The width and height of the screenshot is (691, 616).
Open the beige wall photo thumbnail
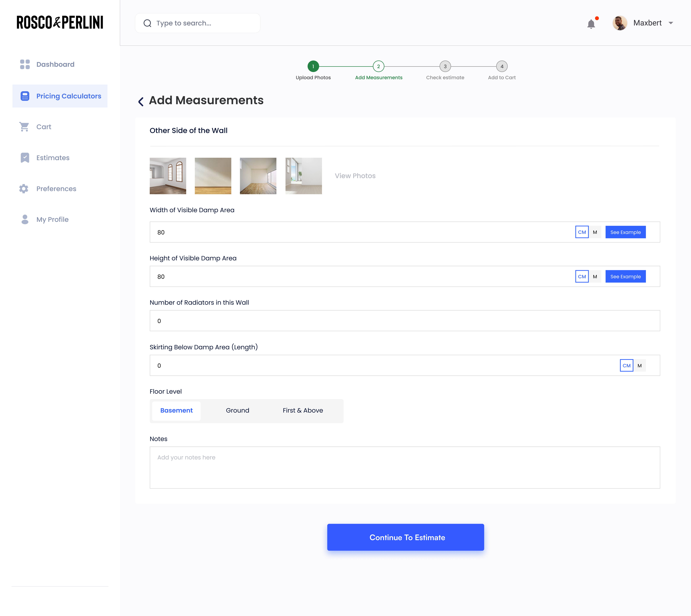213,176
